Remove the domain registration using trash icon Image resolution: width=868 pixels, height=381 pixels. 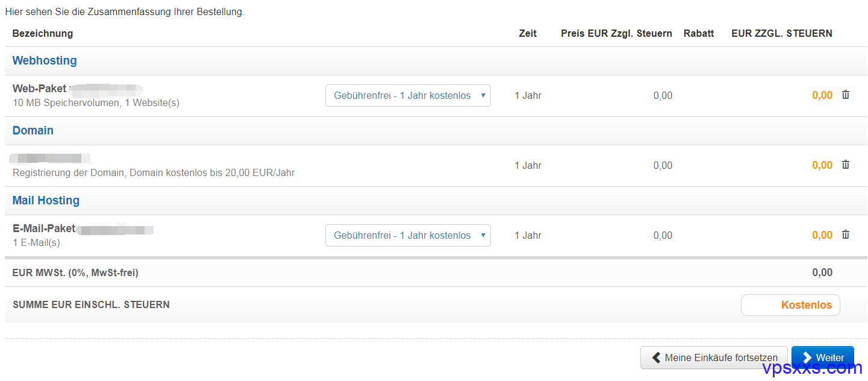(846, 165)
